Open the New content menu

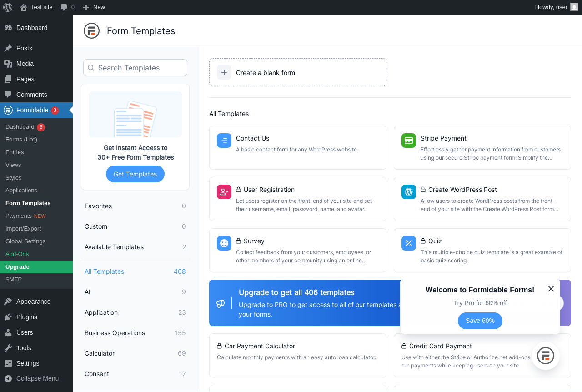coord(94,7)
